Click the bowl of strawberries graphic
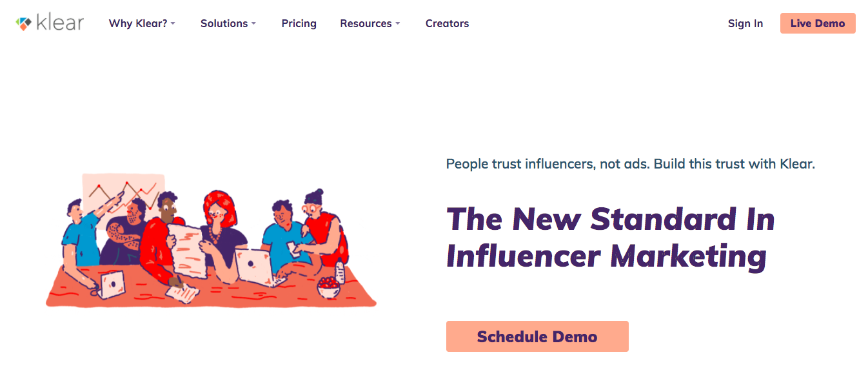The image size is (868, 390). point(329,287)
